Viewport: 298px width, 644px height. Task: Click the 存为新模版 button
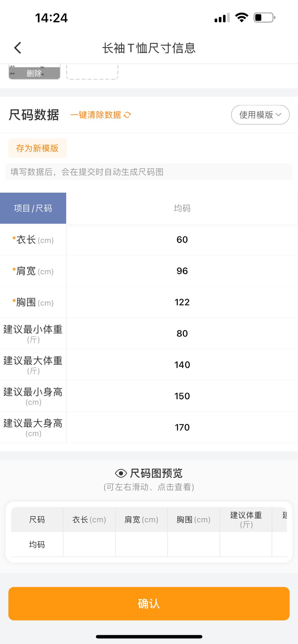coord(38,148)
